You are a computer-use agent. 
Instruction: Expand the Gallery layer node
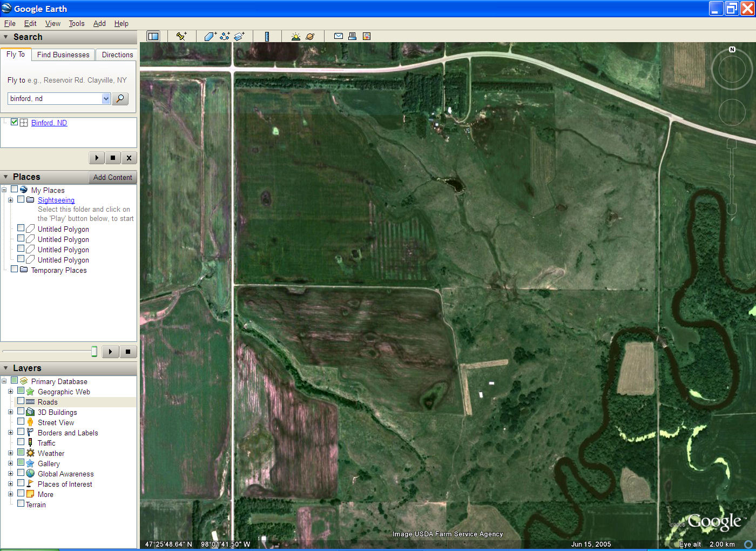pyautogui.click(x=10, y=463)
